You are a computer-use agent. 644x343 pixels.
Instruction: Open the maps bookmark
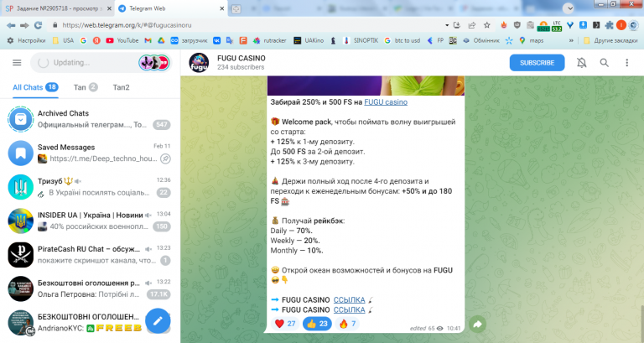click(x=531, y=40)
